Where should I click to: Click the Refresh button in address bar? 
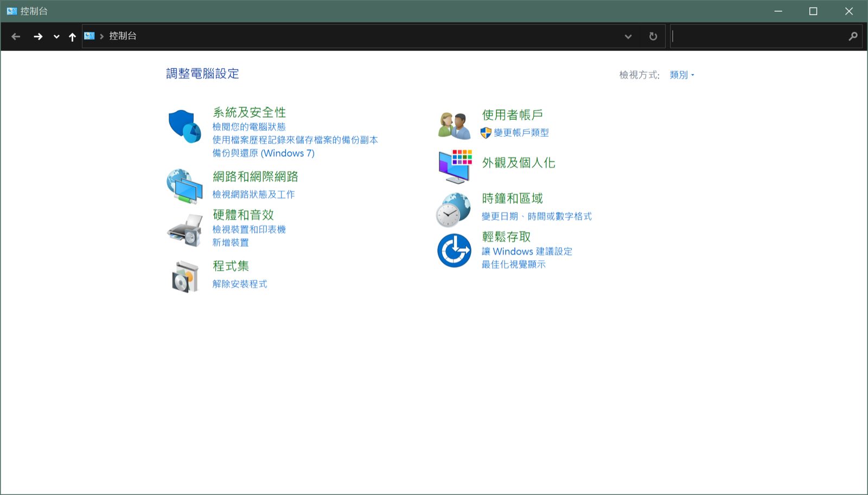click(x=653, y=36)
